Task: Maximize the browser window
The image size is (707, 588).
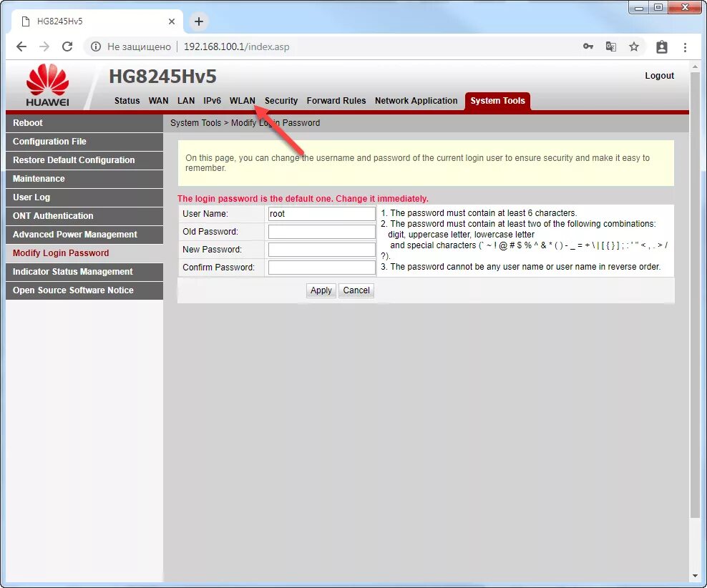Action: pos(658,8)
